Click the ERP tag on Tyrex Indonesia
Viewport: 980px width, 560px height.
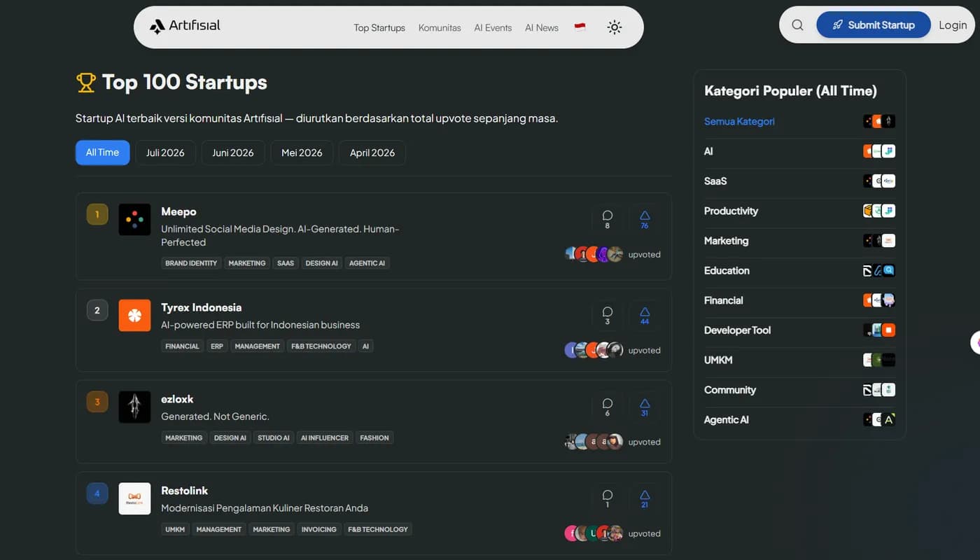(217, 346)
